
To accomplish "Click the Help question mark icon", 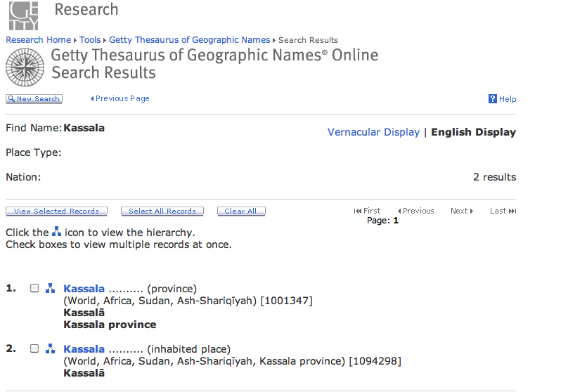I will 493,99.
